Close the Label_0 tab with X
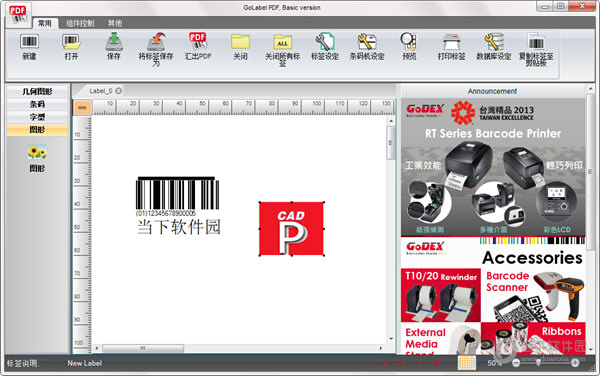 tap(119, 91)
